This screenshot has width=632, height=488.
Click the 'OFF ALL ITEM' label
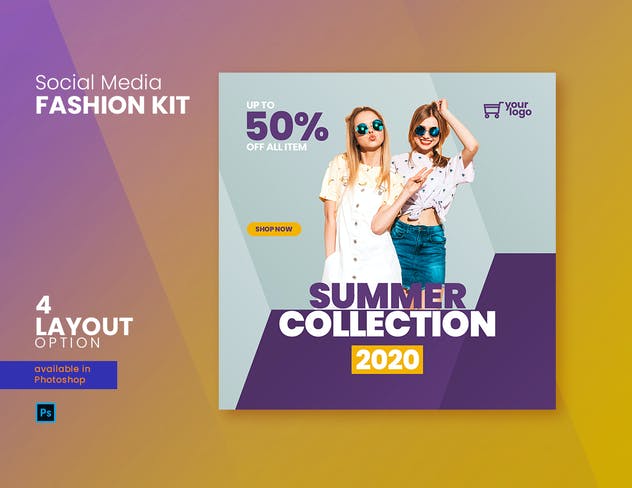pos(276,147)
